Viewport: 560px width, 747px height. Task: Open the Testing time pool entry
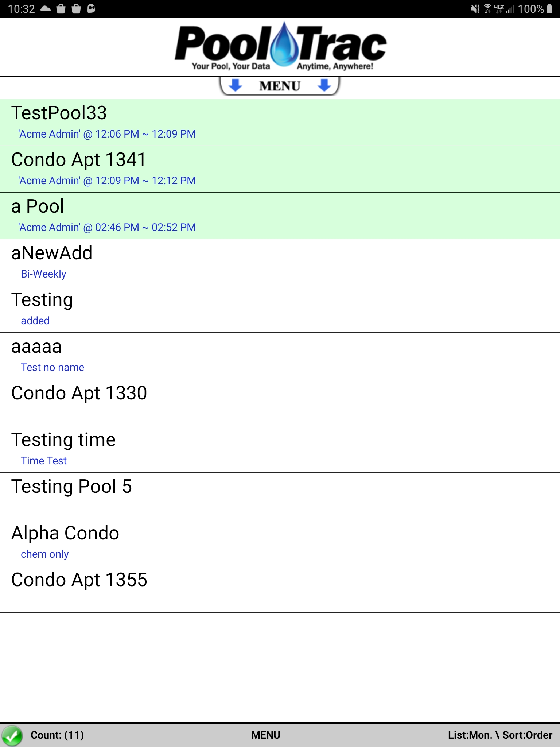(280, 449)
